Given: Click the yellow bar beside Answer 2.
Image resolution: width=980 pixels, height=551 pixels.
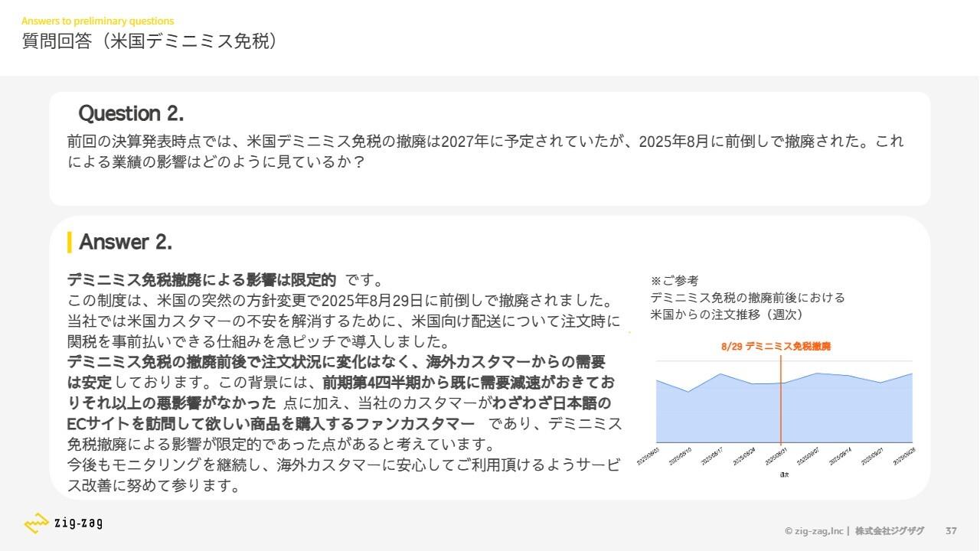Looking at the screenshot, I should [x=70, y=242].
